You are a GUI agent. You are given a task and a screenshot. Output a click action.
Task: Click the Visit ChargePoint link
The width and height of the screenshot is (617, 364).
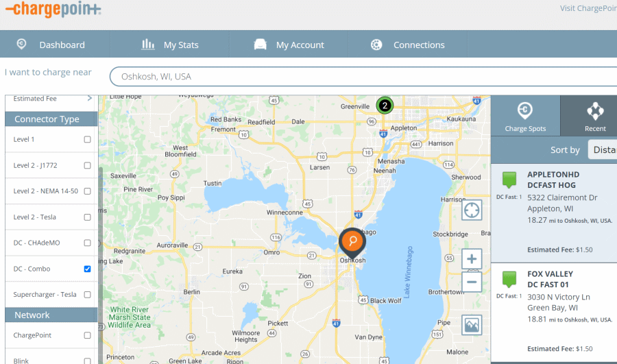(588, 8)
